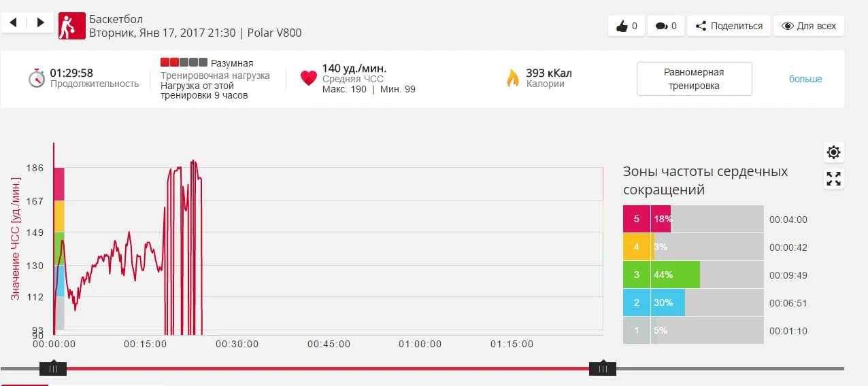868x386 pixels.
Task: Go to the previous training session arrow
Action: click(13, 22)
